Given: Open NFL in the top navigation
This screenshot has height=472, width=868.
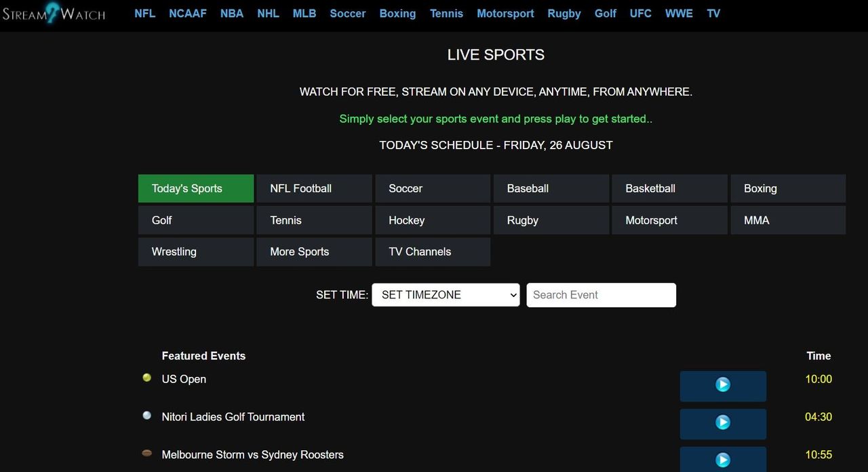Looking at the screenshot, I should click(x=145, y=14).
